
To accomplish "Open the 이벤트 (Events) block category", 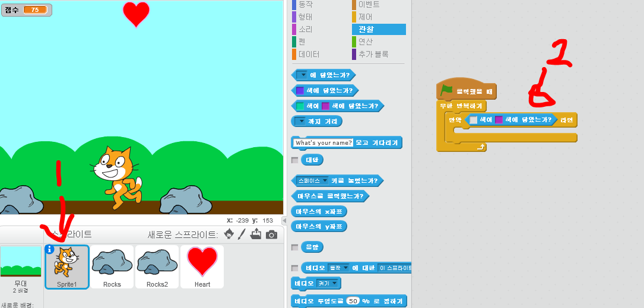I will coord(369,5).
